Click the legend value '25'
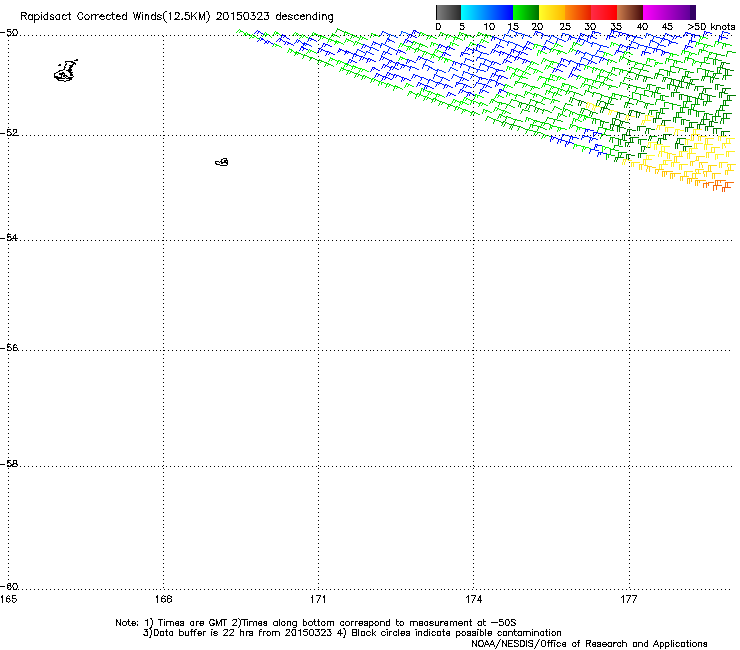The width and height of the screenshot is (740, 650). click(565, 27)
